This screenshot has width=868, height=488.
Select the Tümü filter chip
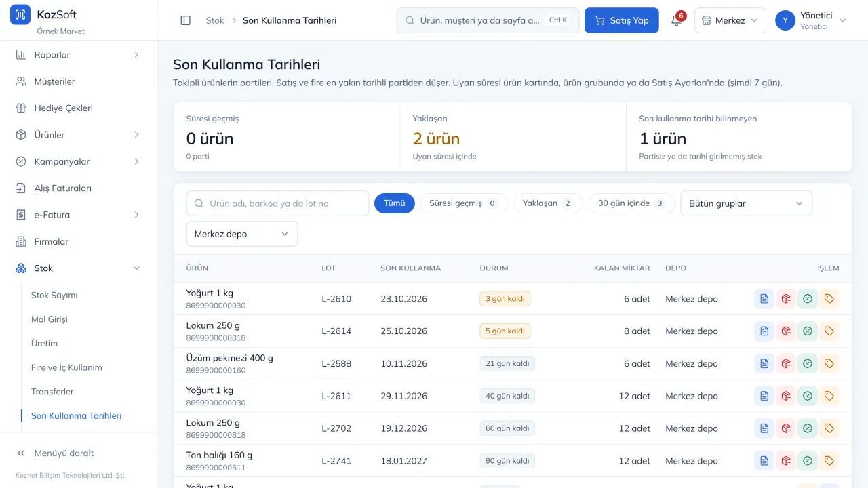[x=395, y=203]
